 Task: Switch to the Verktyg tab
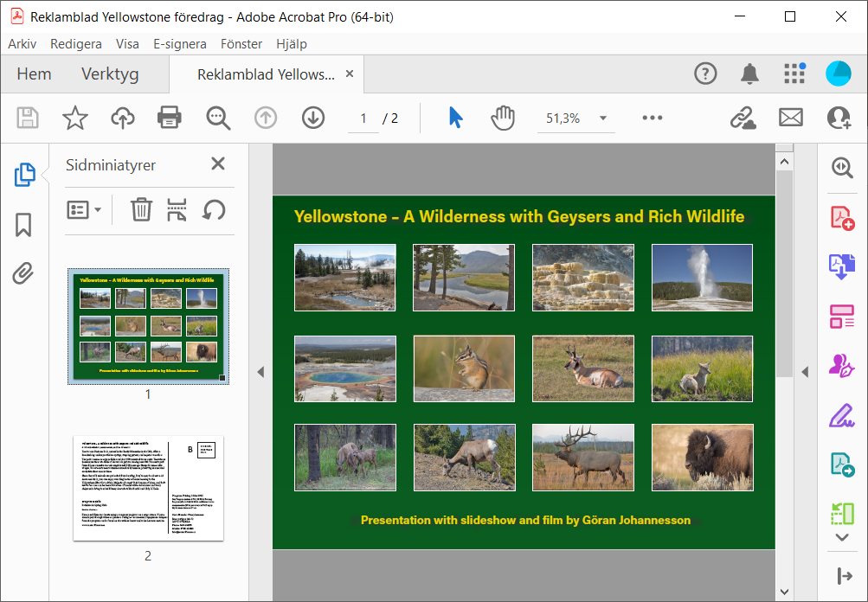click(110, 74)
